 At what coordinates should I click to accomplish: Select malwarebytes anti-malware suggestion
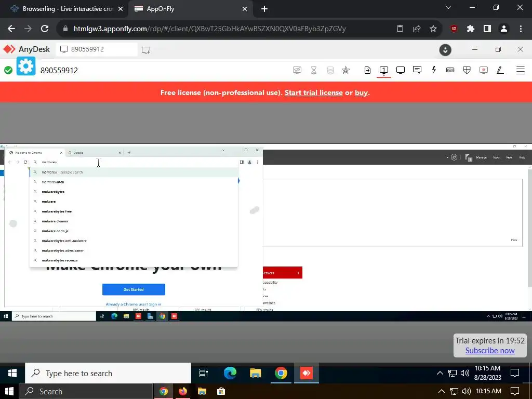pos(134,241)
